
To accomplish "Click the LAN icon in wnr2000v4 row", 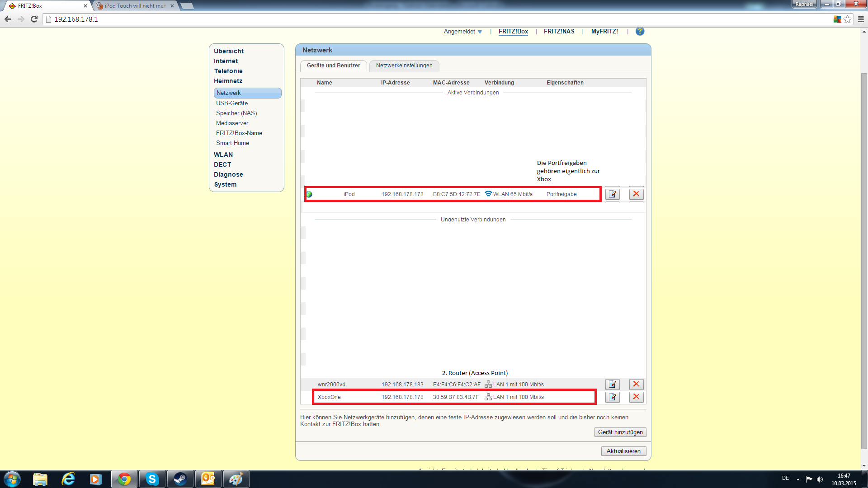I will [488, 384].
